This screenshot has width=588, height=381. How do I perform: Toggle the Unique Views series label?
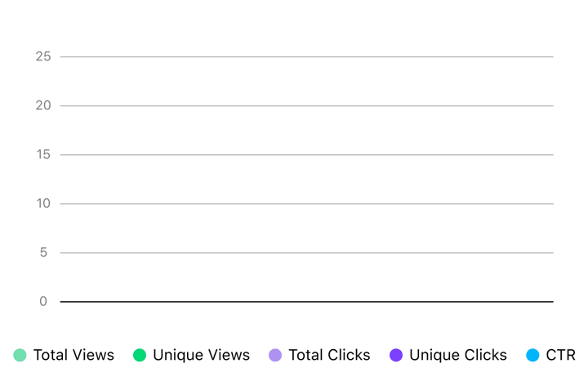pos(201,355)
